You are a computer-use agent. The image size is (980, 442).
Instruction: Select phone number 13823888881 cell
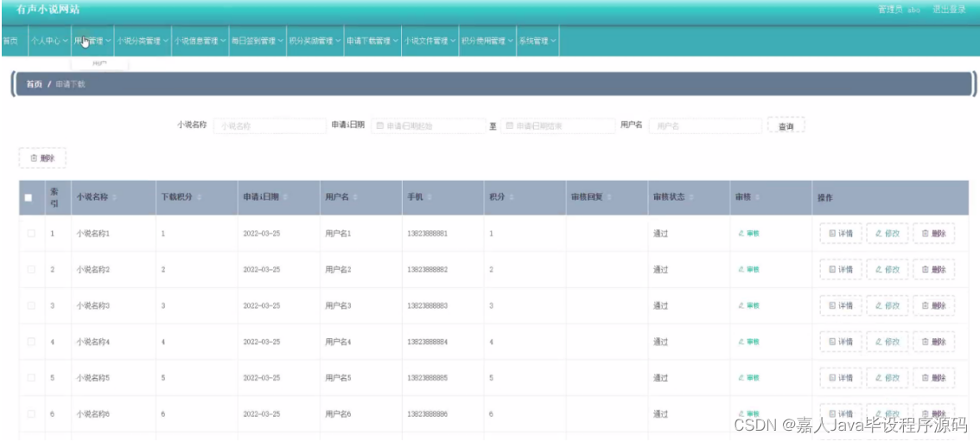pos(428,234)
